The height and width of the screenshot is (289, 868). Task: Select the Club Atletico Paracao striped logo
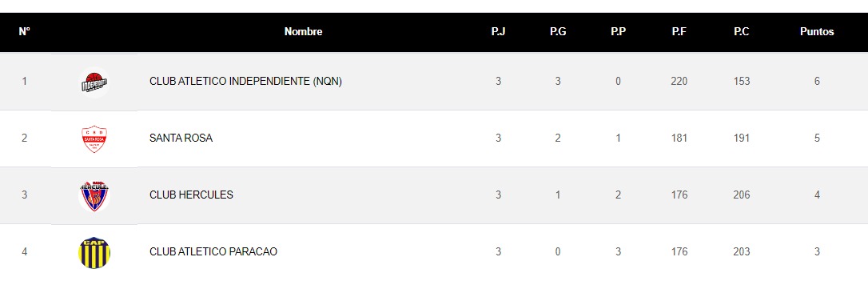click(x=94, y=252)
